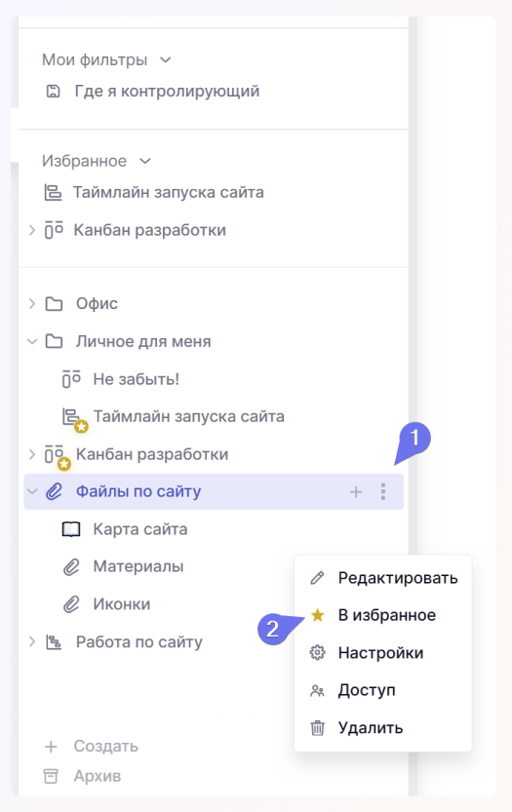Click the pencil icon next to Редактировать
The image size is (512, 812).
pyautogui.click(x=317, y=577)
